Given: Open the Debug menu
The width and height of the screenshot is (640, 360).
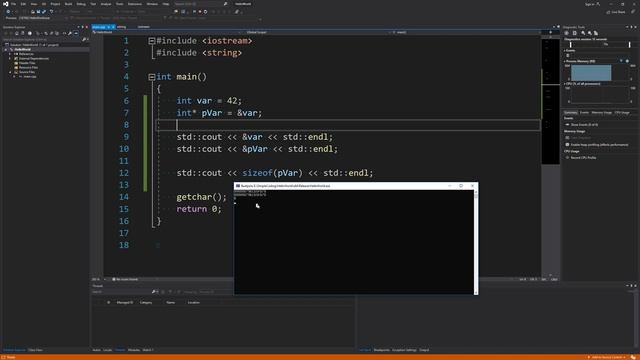Looking at the screenshot, I should click(x=81, y=4).
